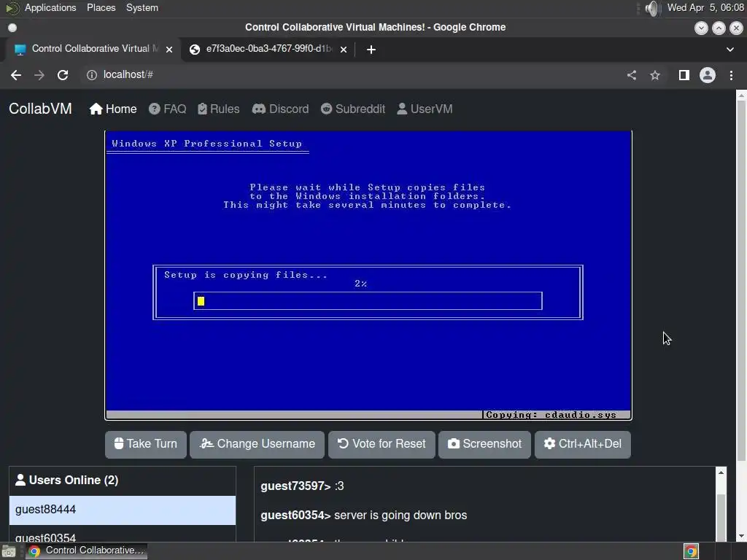Click chat scrollbar up arrow
This screenshot has width=747, height=560.
(721, 472)
